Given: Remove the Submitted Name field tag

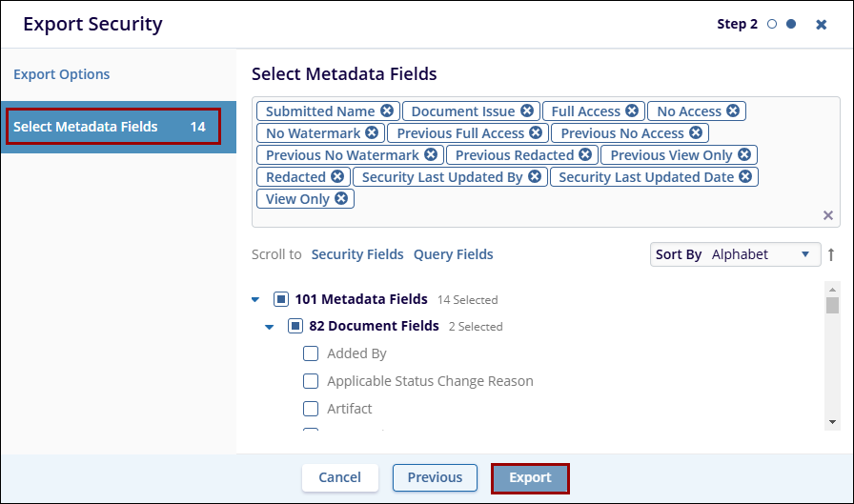Looking at the screenshot, I should [387, 111].
